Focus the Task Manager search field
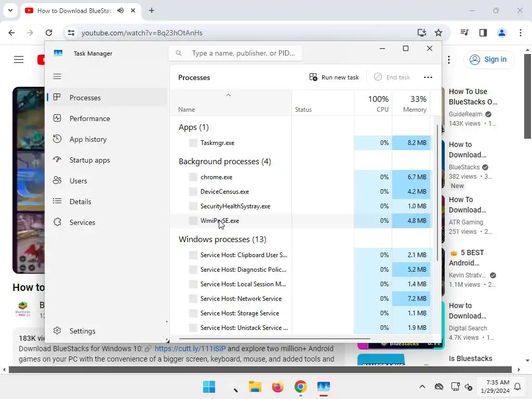532x399 pixels. coord(235,54)
